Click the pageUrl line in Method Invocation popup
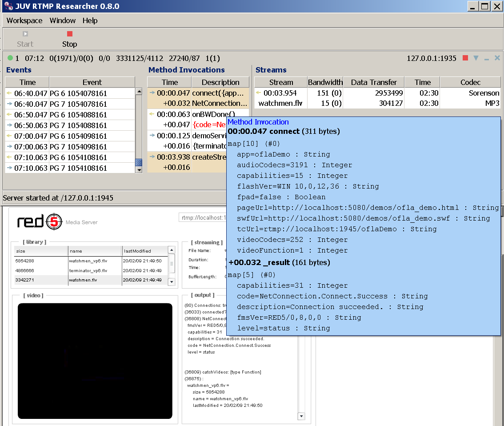 [368, 208]
